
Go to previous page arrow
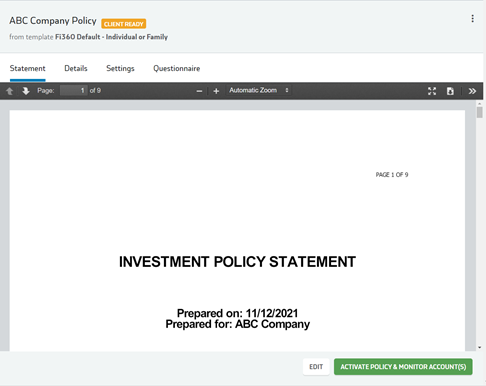[10, 91]
